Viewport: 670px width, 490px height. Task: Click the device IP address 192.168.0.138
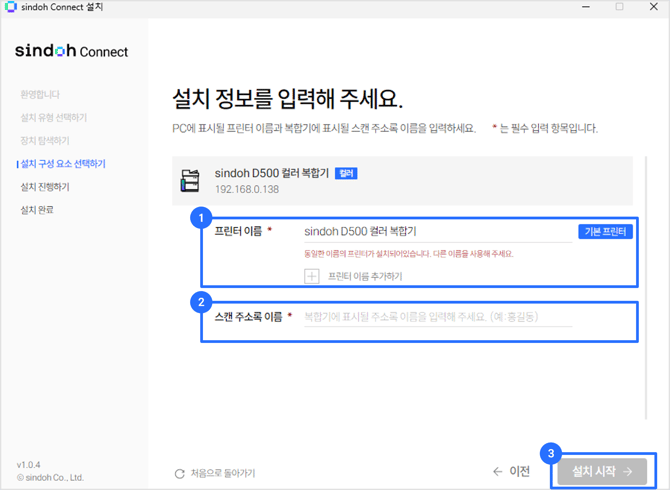coord(247,189)
